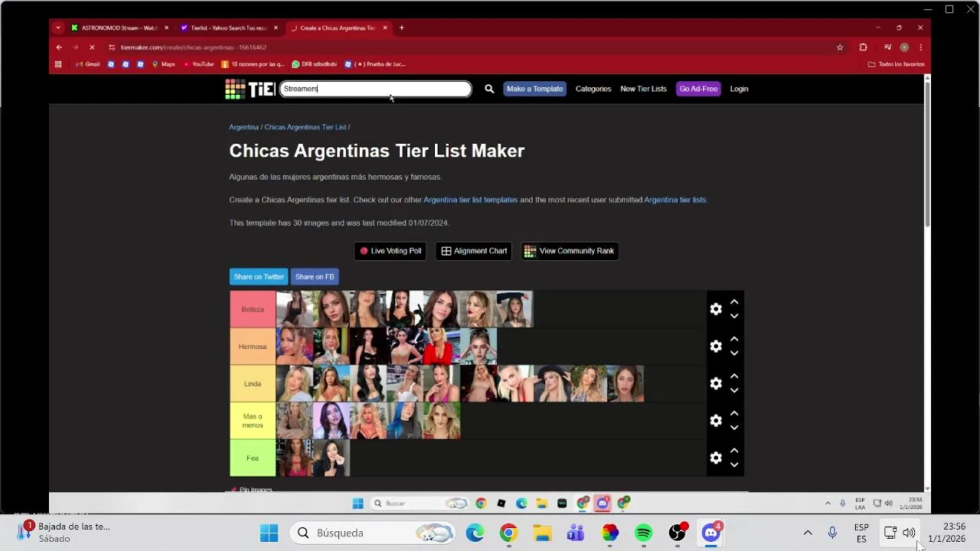Viewport: 980px width, 551px height.
Task: Share on Twitter button
Action: point(258,277)
